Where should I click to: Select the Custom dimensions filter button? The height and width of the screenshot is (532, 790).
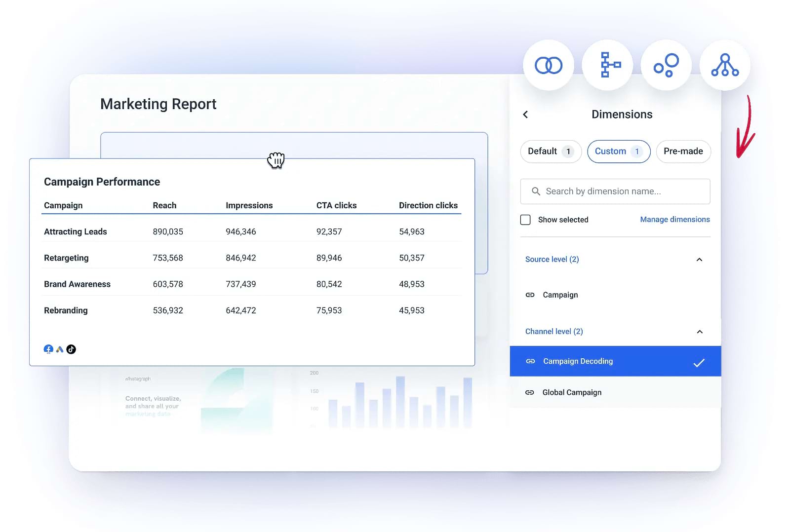[x=619, y=152]
